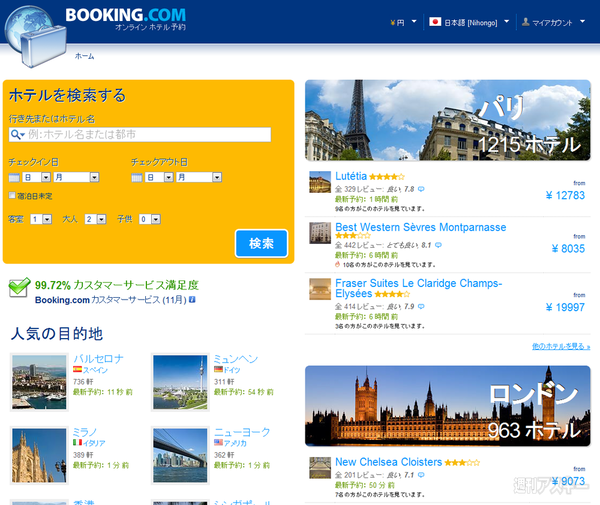The height and width of the screenshot is (505, 600).
Task: Click the USA flag under New York
Action: click(218, 442)
